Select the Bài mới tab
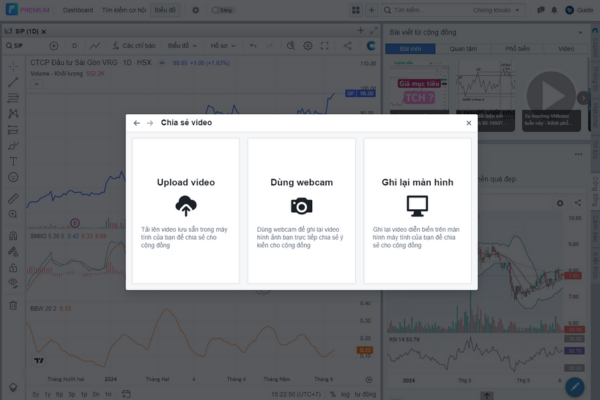This screenshot has width=600, height=400. point(410,49)
